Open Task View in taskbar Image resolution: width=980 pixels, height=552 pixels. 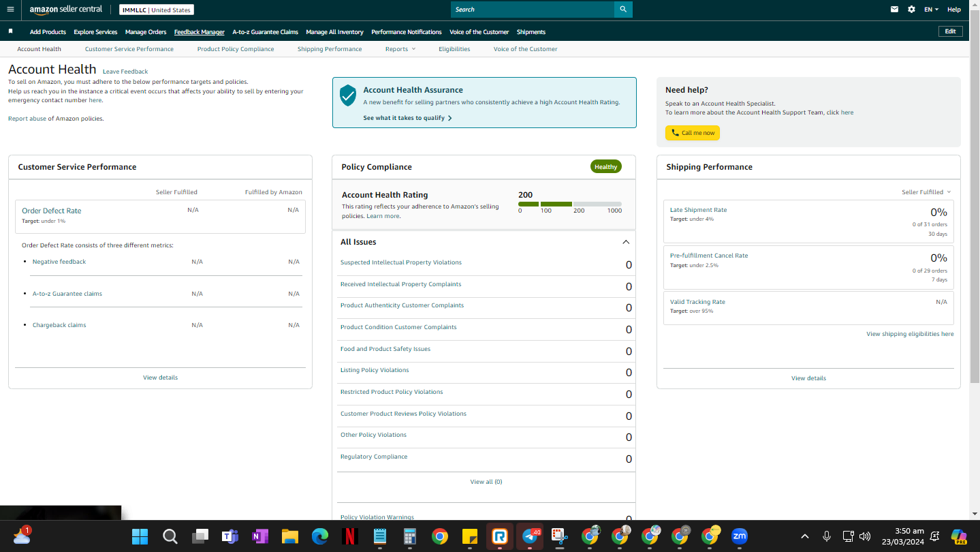[x=200, y=536]
